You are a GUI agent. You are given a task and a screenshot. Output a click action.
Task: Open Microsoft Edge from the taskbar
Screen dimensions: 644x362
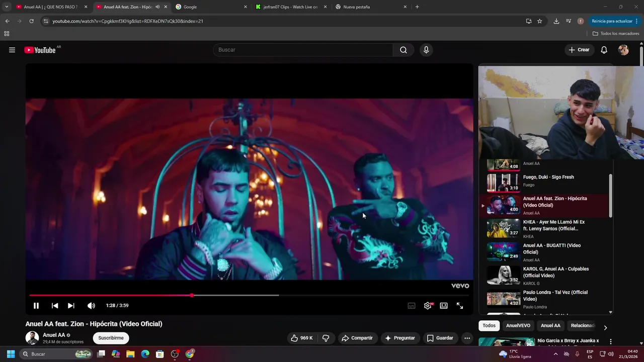click(145, 354)
